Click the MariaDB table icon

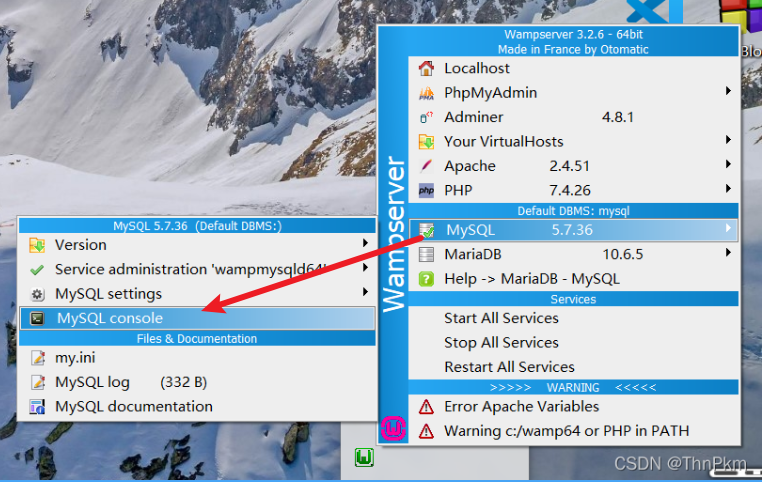point(426,255)
